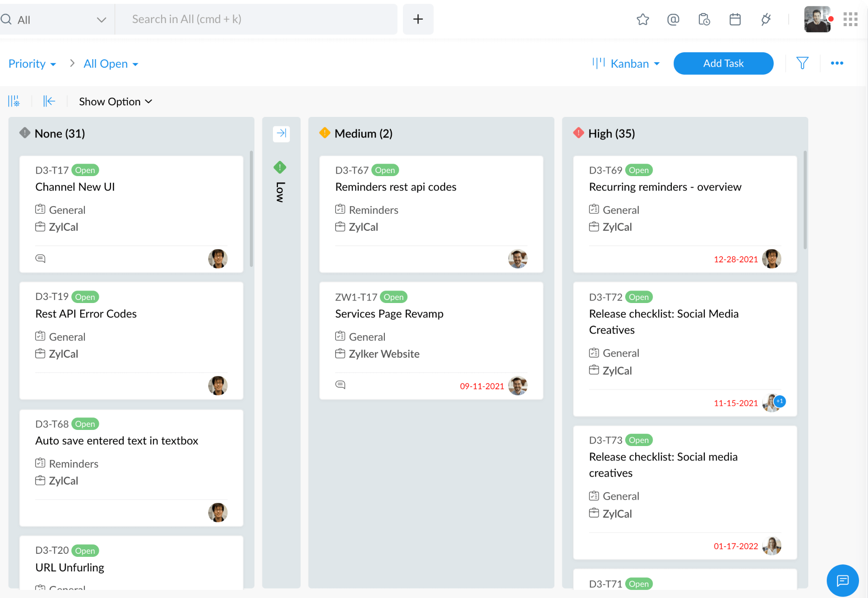Viewport: 868px width, 598px height.
Task: Open the timesheet clipboard icon
Action: (x=704, y=19)
